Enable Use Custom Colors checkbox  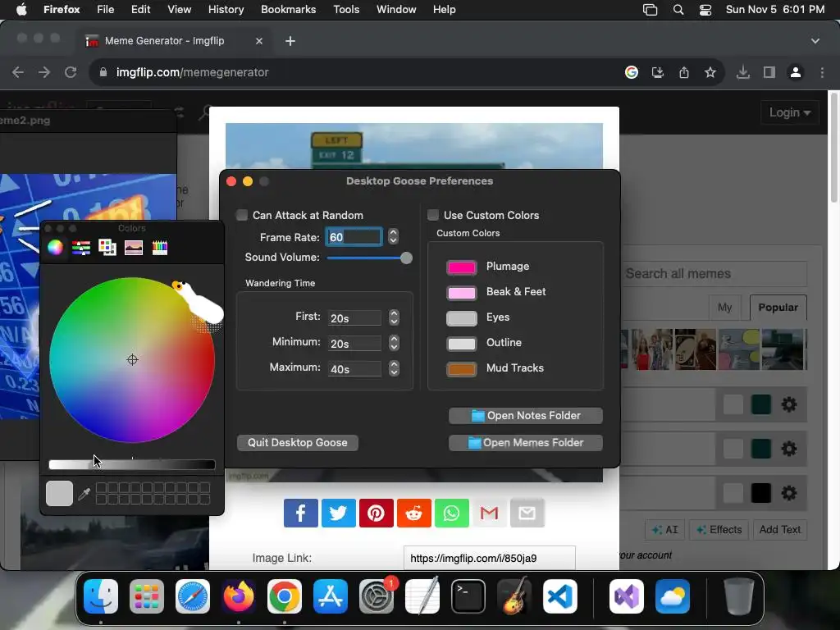[433, 215]
